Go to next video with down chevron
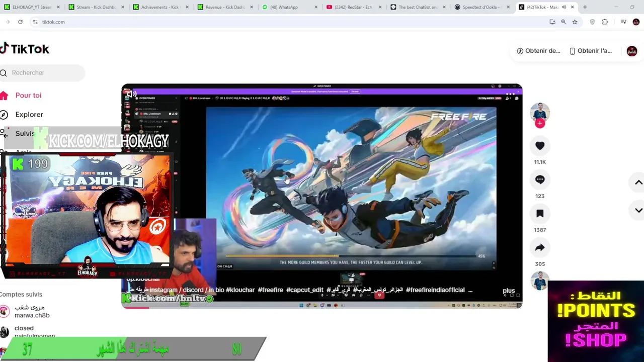644x362 pixels. [x=638, y=210]
